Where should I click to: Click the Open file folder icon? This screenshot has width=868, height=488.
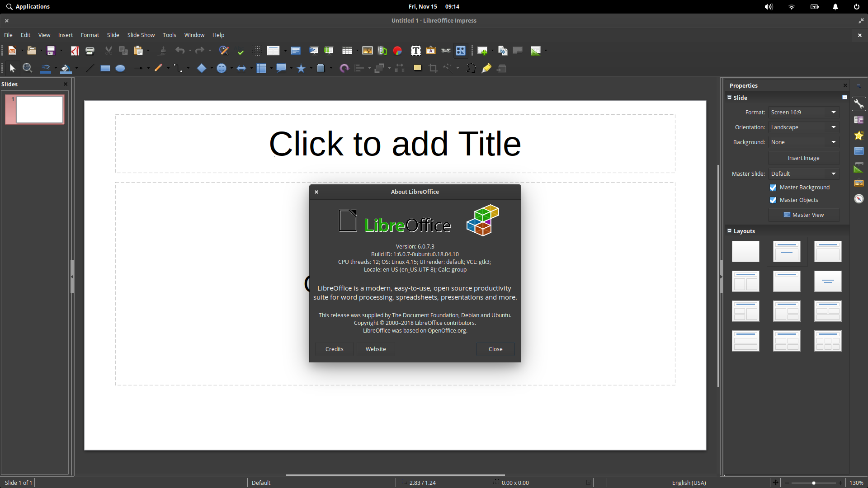[x=32, y=51]
